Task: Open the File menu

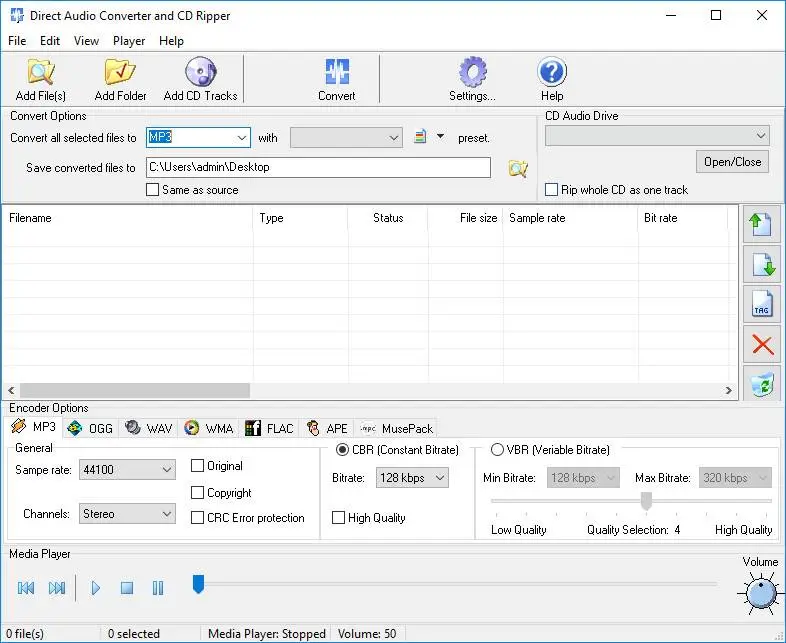Action: (x=17, y=41)
